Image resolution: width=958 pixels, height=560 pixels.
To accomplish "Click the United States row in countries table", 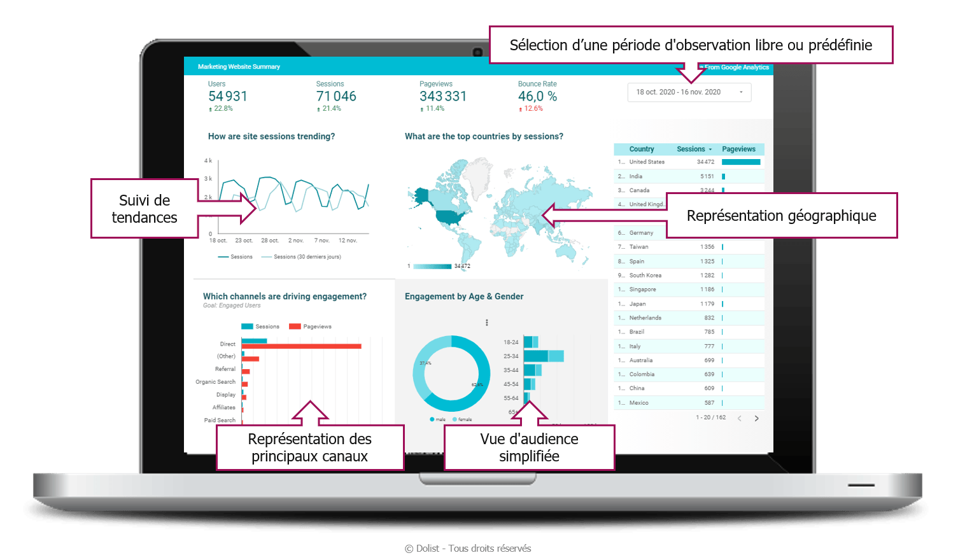I will (x=689, y=162).
